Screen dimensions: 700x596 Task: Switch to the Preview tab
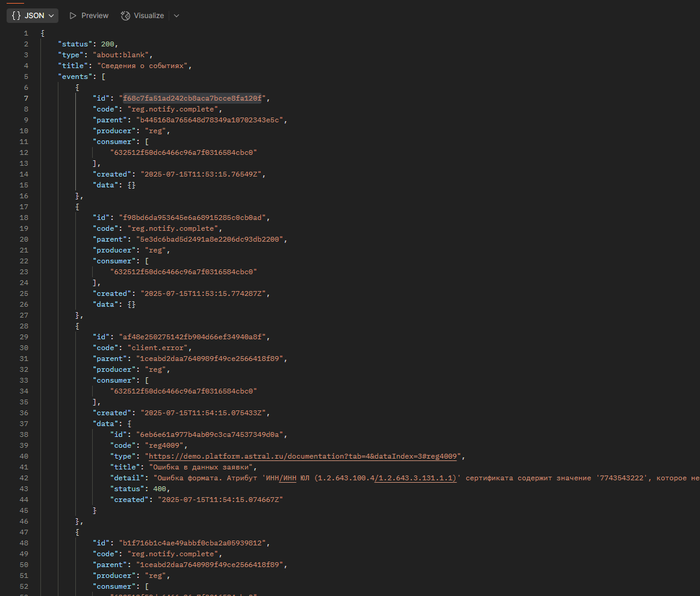89,16
